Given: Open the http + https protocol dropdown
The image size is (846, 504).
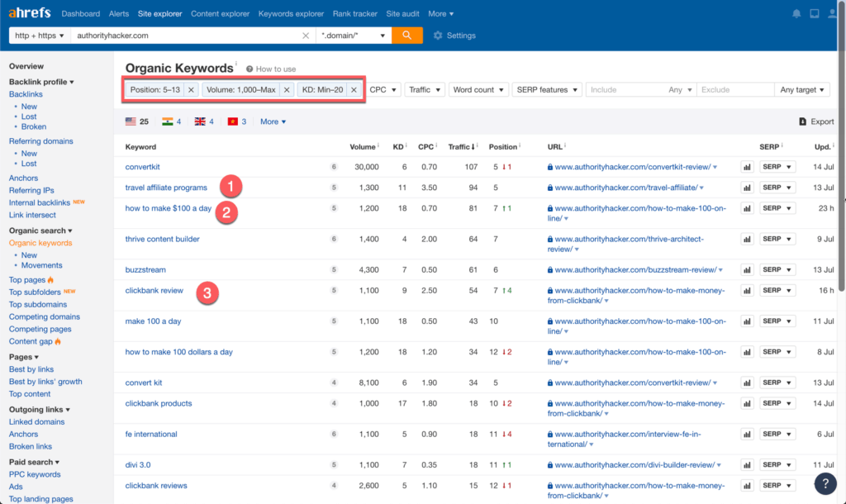Looking at the screenshot, I should coord(39,36).
